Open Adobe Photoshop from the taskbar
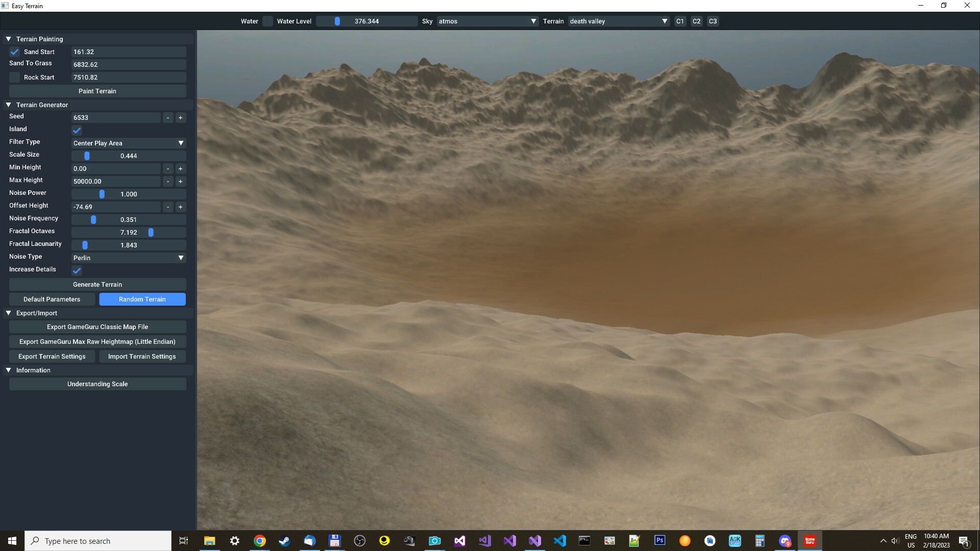980x551 pixels. tap(660, 540)
